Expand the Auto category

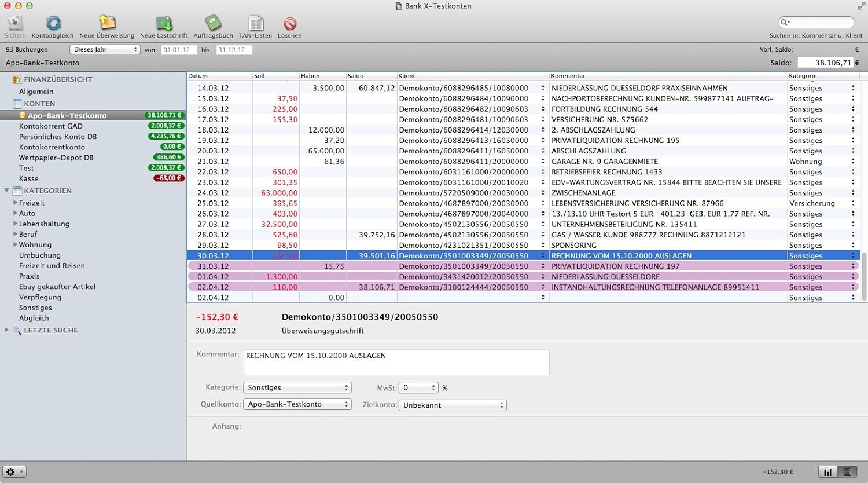[x=16, y=213]
